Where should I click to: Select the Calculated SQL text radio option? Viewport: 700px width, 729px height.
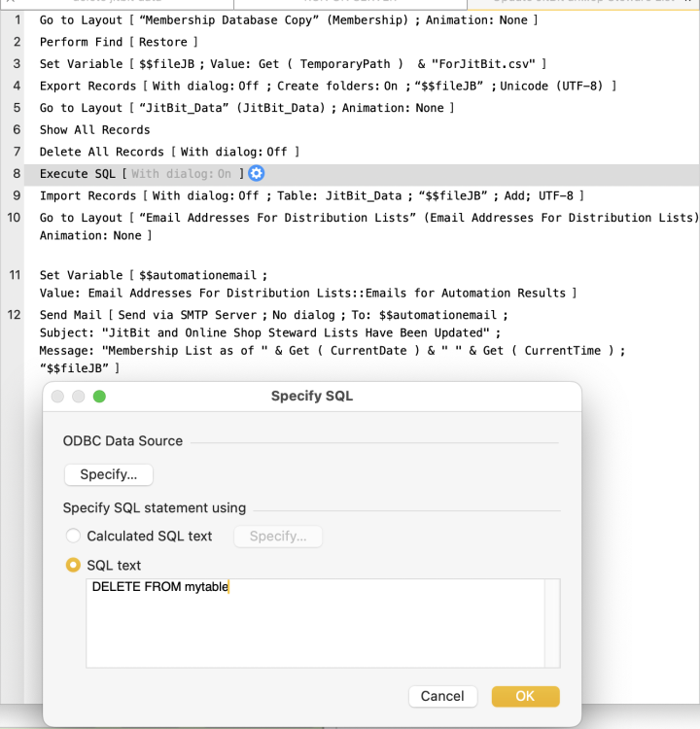(73, 536)
